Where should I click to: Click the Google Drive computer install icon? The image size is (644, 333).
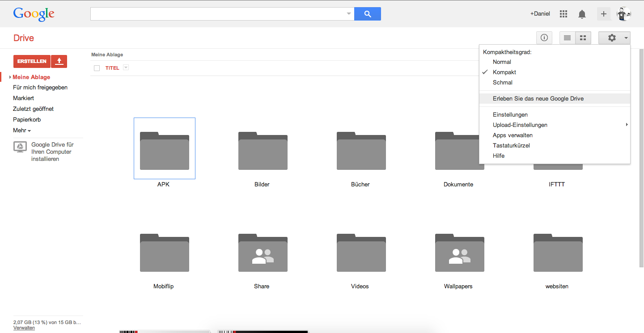coord(20,147)
